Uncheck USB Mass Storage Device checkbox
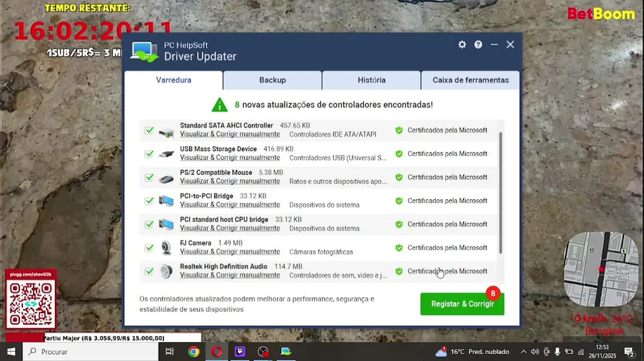 149,154
